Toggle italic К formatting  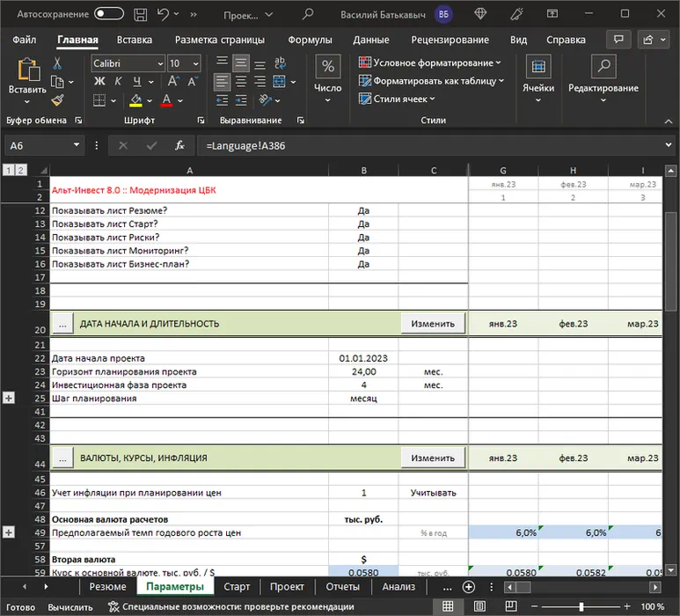118,82
